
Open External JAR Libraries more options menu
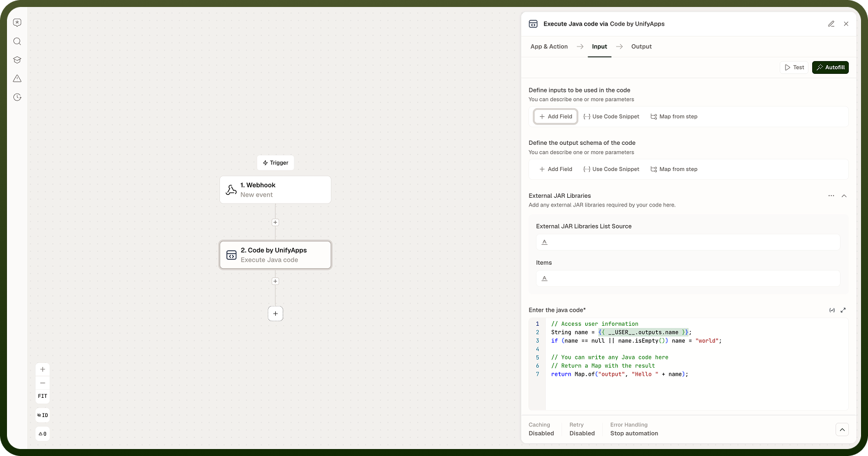click(x=831, y=196)
